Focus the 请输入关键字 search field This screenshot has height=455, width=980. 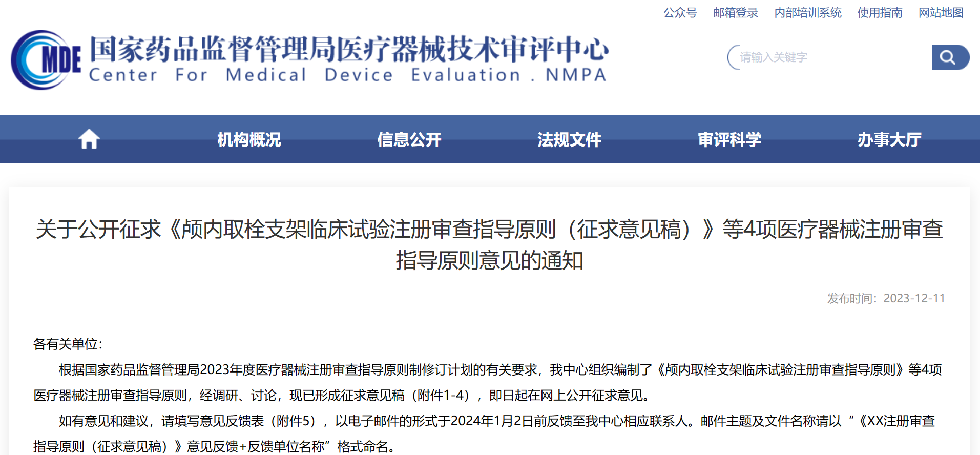click(830, 57)
